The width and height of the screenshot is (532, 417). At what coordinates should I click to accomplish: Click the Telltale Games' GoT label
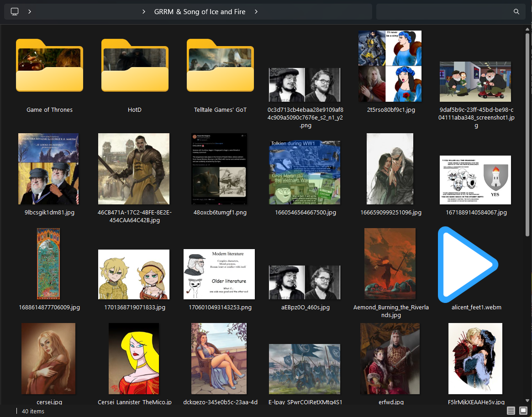pos(220,110)
